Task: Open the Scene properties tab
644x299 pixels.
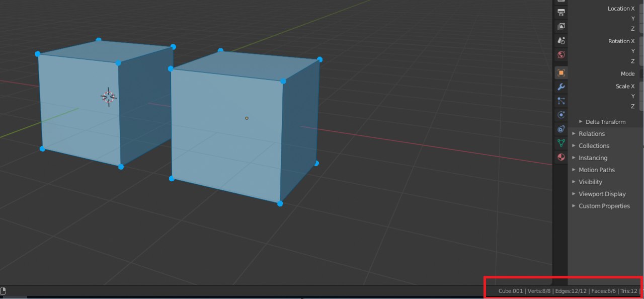Action: click(x=561, y=40)
